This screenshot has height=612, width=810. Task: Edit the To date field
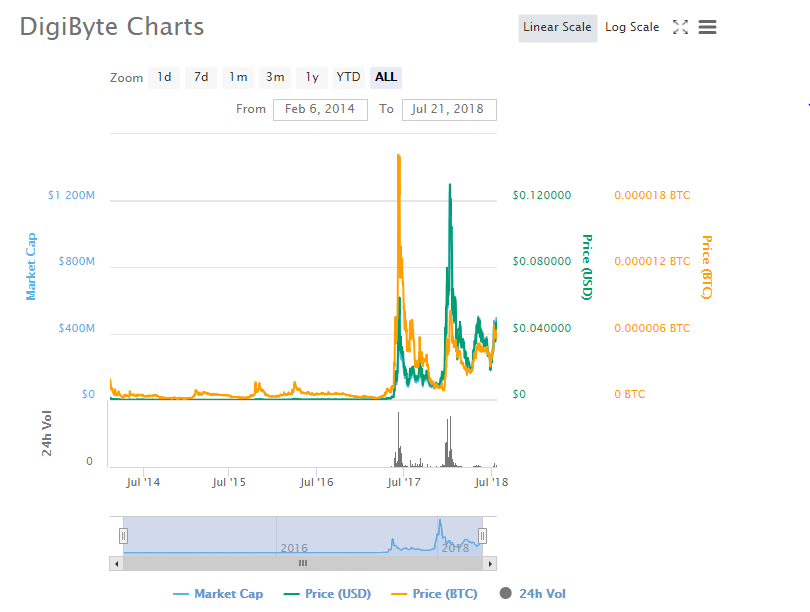click(449, 109)
